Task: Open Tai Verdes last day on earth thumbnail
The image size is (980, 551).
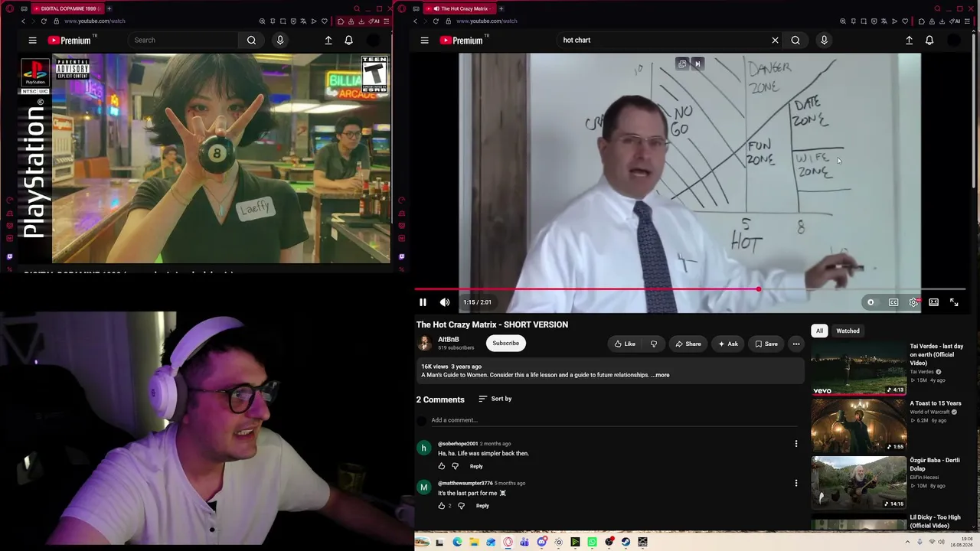Action: [858, 369]
